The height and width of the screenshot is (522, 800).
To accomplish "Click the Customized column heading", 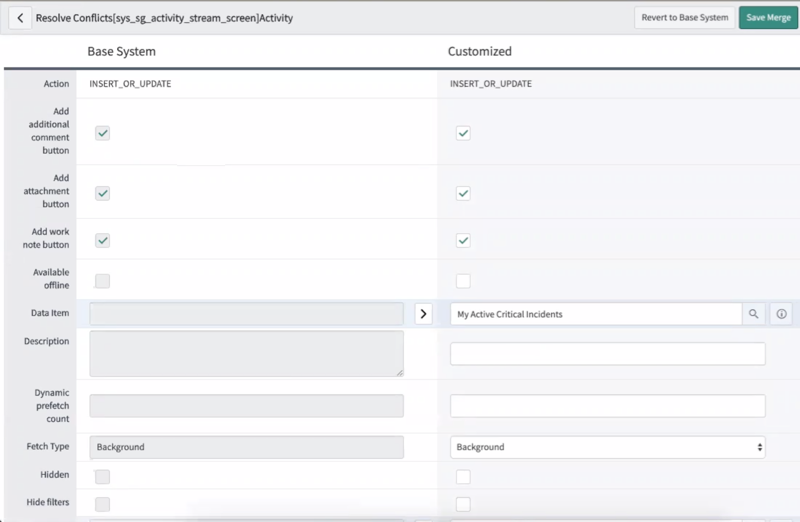I will click(480, 52).
